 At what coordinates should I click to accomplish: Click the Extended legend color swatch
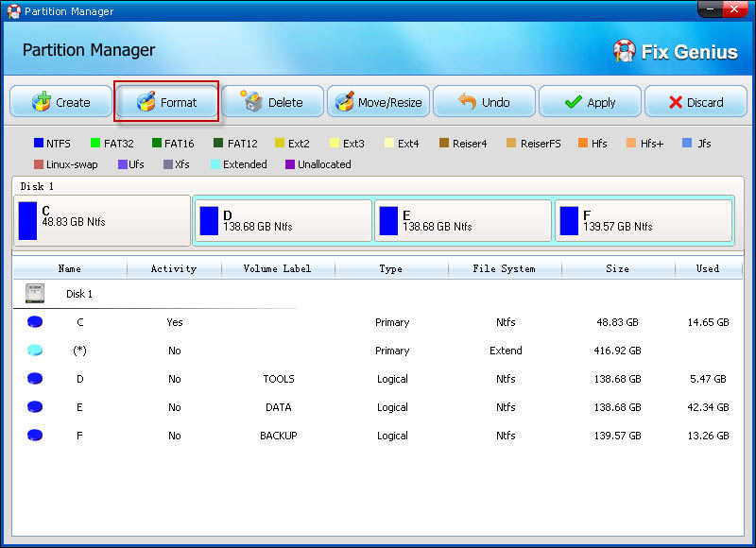point(215,164)
